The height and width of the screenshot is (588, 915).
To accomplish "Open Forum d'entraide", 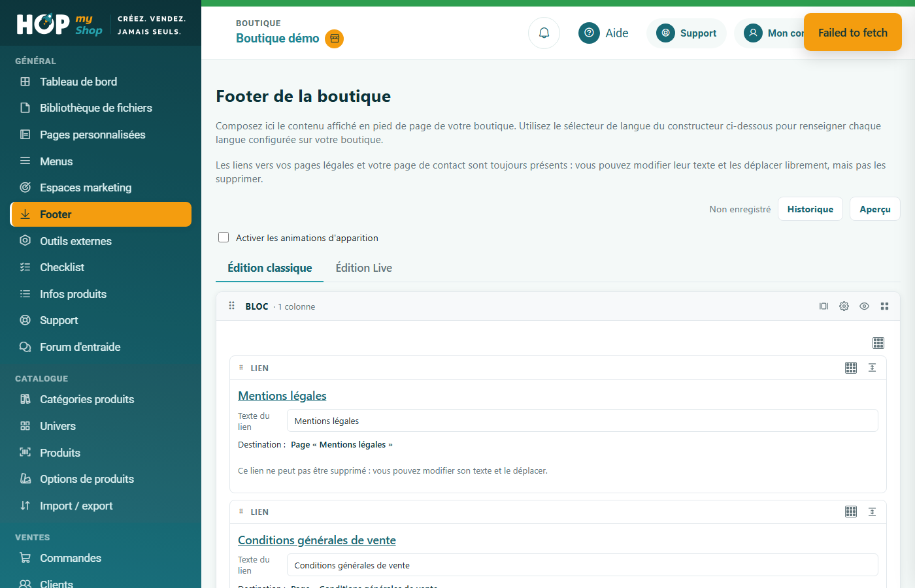I will tap(101, 347).
